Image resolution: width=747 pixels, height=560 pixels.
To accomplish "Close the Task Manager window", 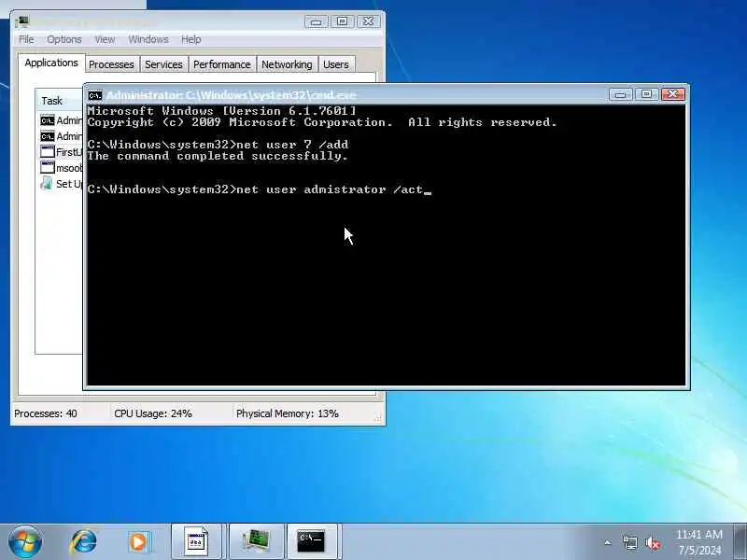I will tap(369, 21).
